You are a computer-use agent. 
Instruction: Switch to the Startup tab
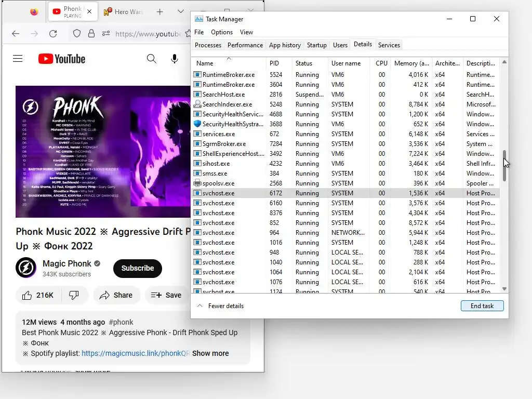coord(316,45)
